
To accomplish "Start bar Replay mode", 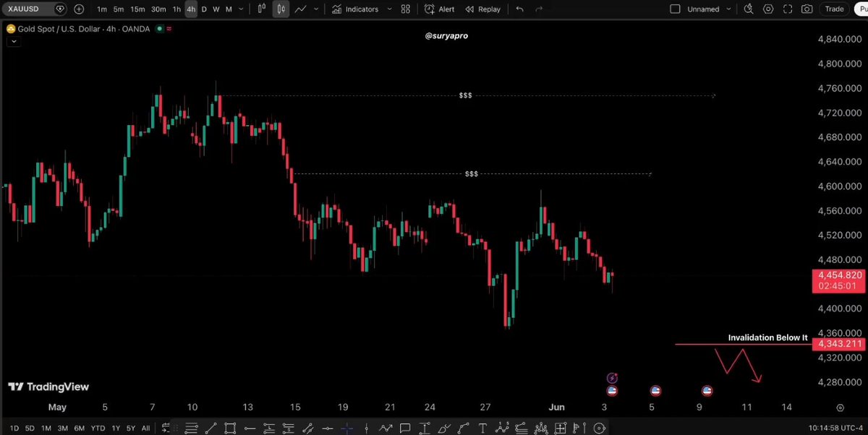I will 482,9.
